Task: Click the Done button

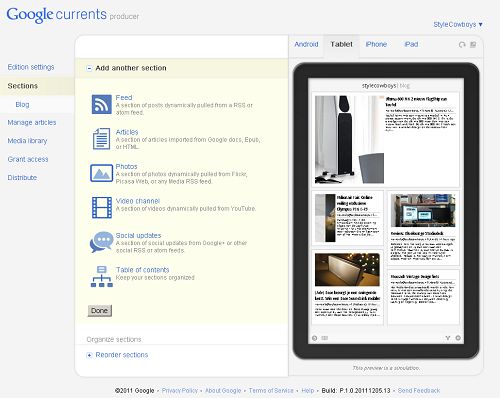Action: point(100,311)
